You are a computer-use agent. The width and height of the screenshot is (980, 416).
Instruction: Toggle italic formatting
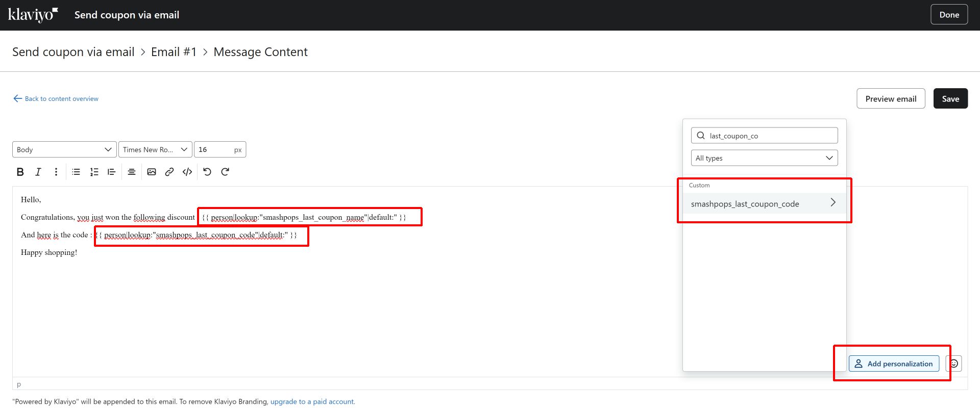point(38,172)
